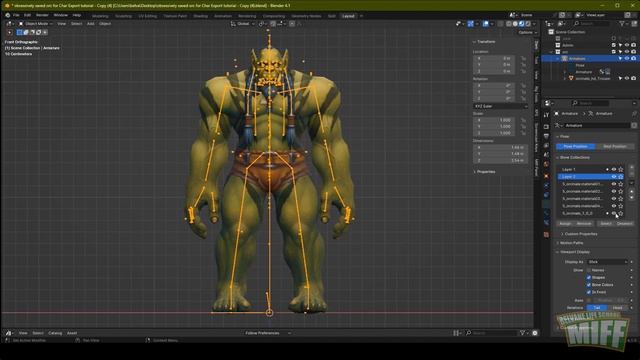
Task: Switch to solid viewport shading icon
Action: (515, 24)
